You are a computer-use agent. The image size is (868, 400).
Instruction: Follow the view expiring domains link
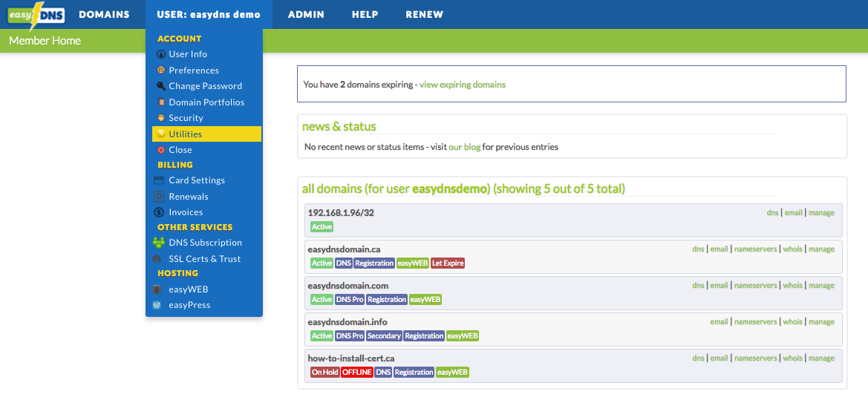pos(463,85)
